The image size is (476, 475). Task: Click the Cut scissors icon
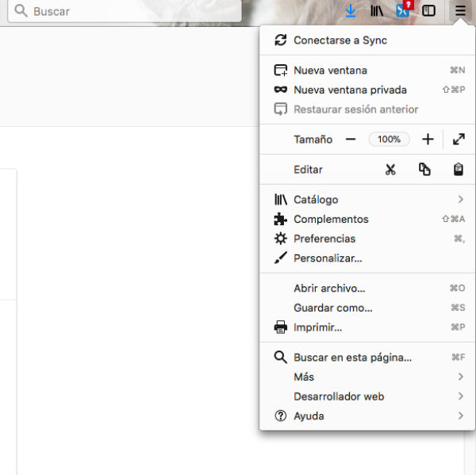tap(390, 170)
